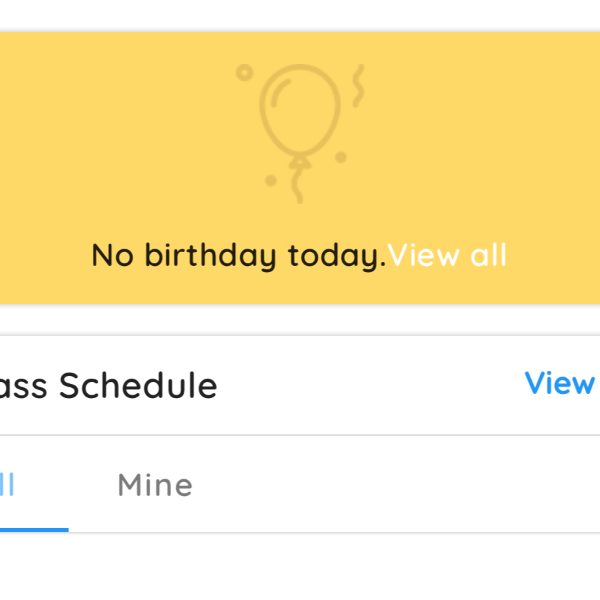Screen dimensions: 600x600
Task: Click the empty schedule area below the tabs
Action: 300,566
